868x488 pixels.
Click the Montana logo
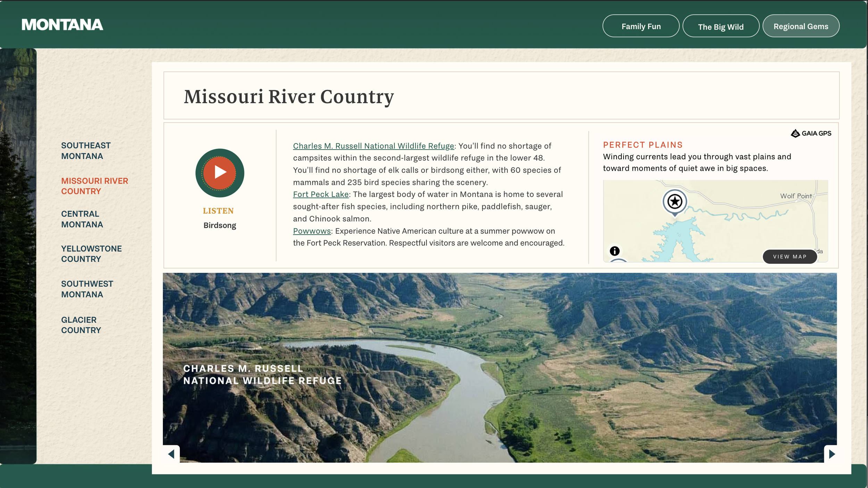(62, 25)
